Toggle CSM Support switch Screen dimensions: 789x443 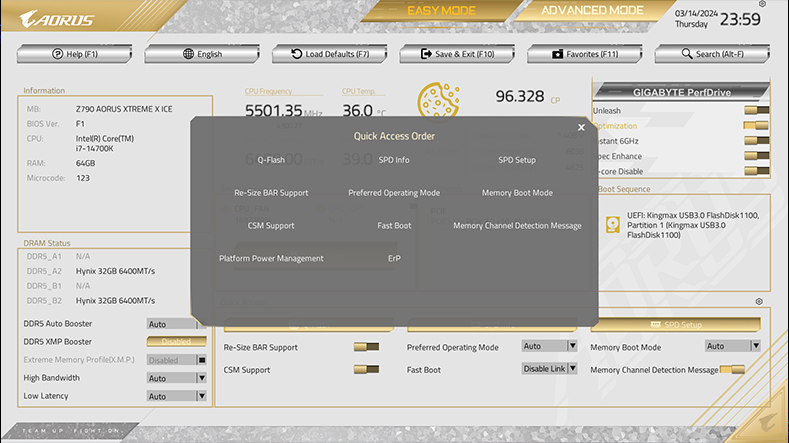(x=366, y=370)
